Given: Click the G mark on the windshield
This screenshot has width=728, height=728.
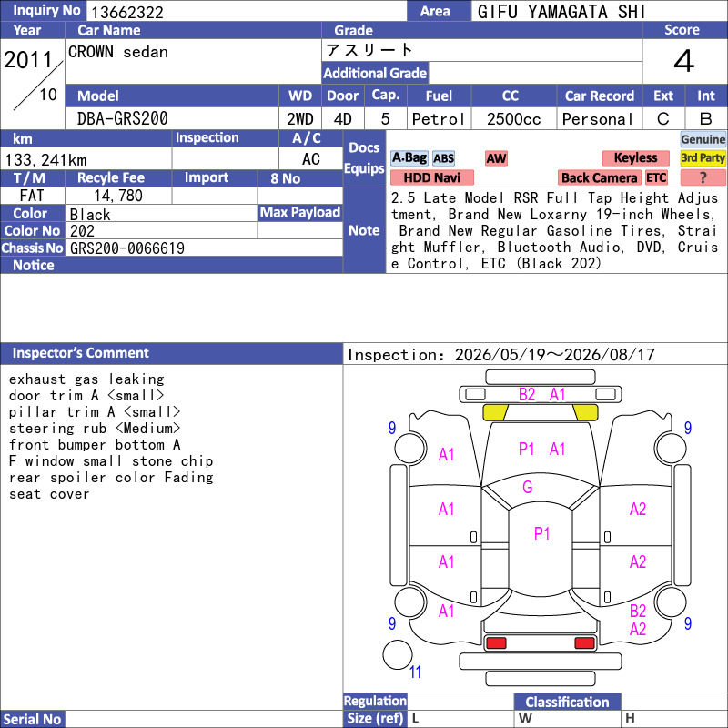Looking at the screenshot, I should (528, 487).
